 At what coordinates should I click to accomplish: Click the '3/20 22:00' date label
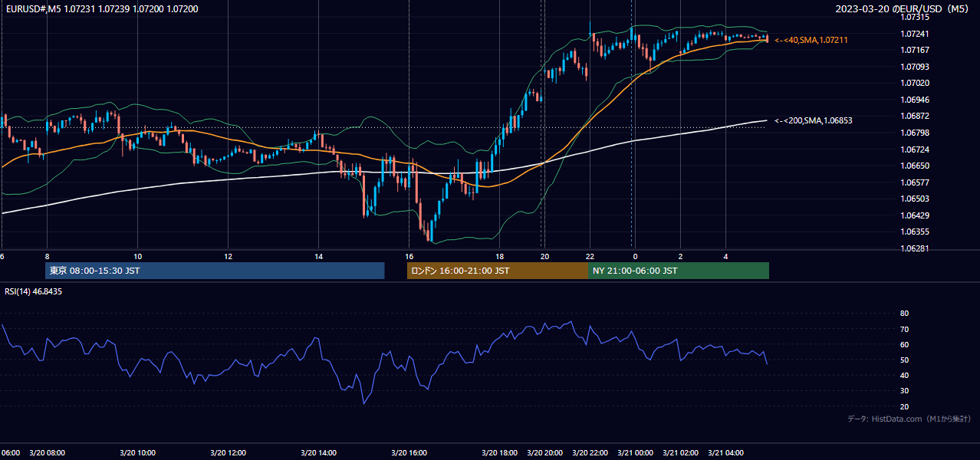pyautogui.click(x=590, y=452)
